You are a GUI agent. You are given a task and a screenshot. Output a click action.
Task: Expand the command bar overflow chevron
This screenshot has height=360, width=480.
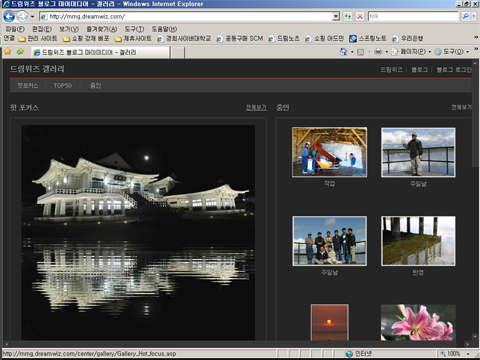(x=476, y=49)
